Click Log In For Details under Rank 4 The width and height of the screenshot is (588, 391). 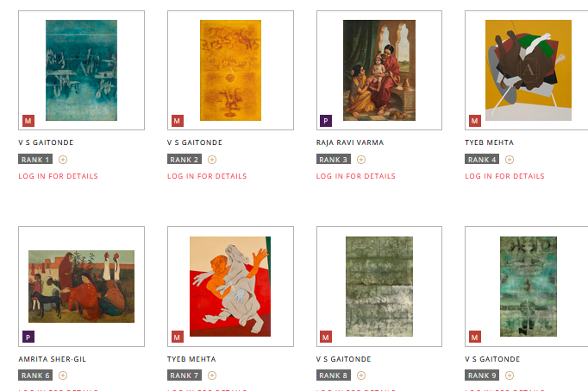[x=504, y=176]
